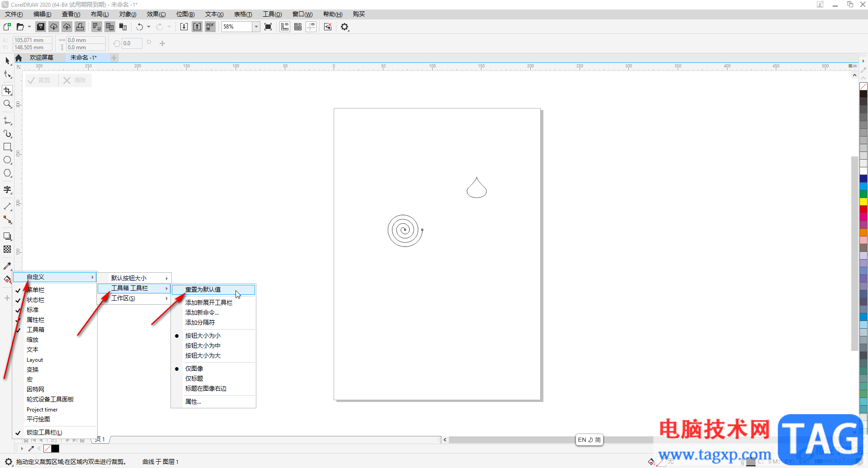Open the Undo history dropdown arrow

[149, 27]
